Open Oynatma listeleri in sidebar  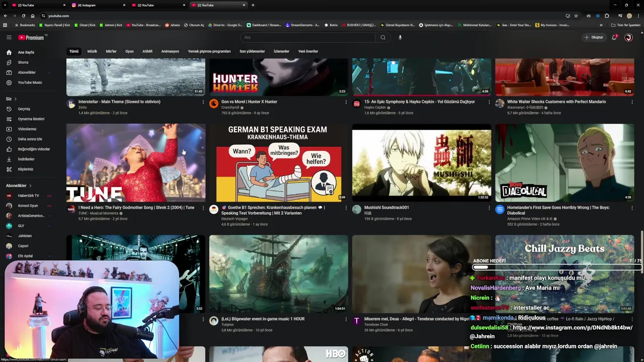[32, 119]
